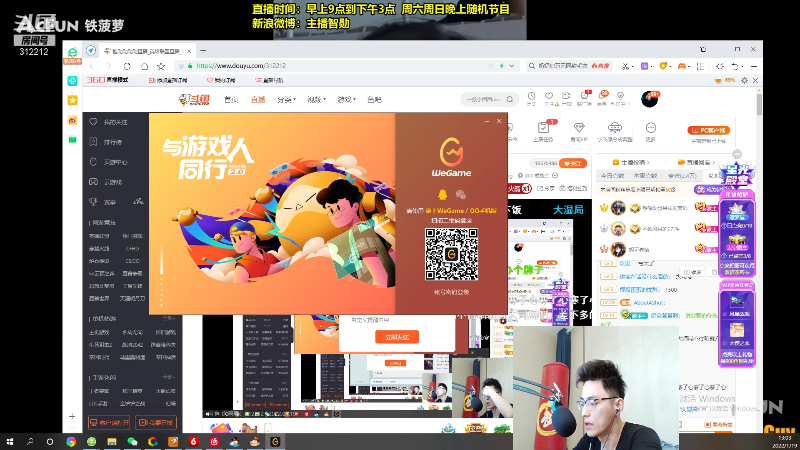Reload the Douyu page
The width and height of the screenshot is (800, 450).
point(127,66)
